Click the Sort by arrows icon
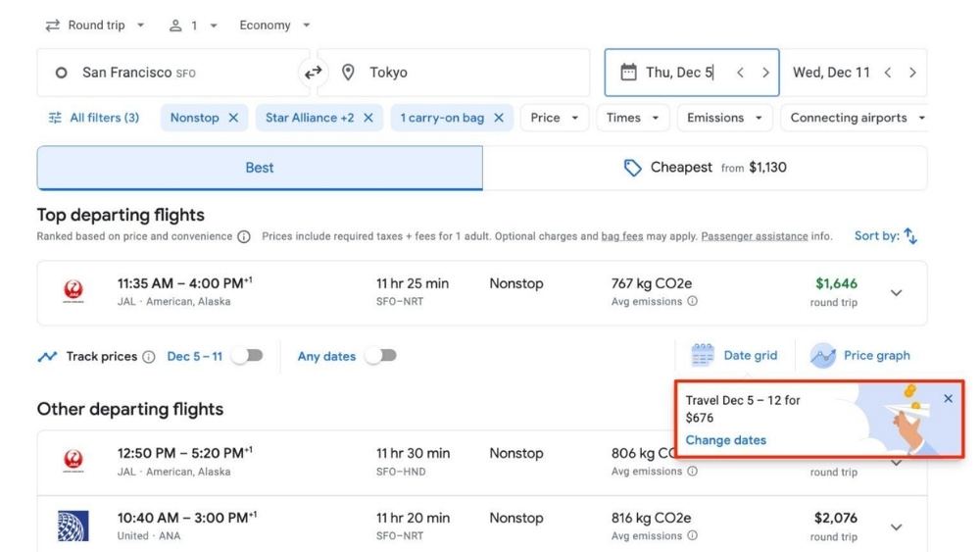The height and width of the screenshot is (552, 980). (x=910, y=236)
